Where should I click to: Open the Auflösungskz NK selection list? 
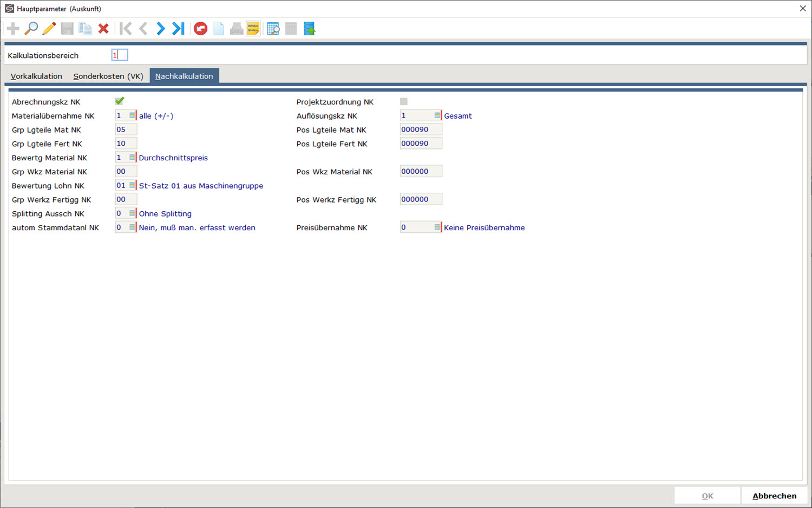point(437,115)
